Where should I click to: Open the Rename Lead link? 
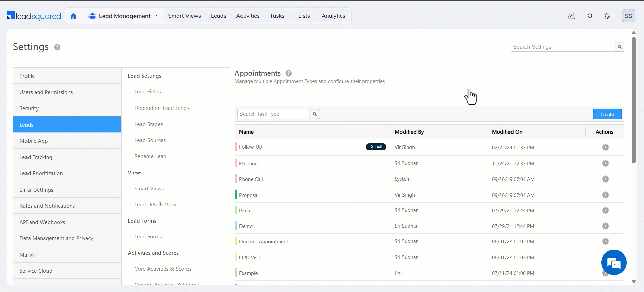click(150, 156)
